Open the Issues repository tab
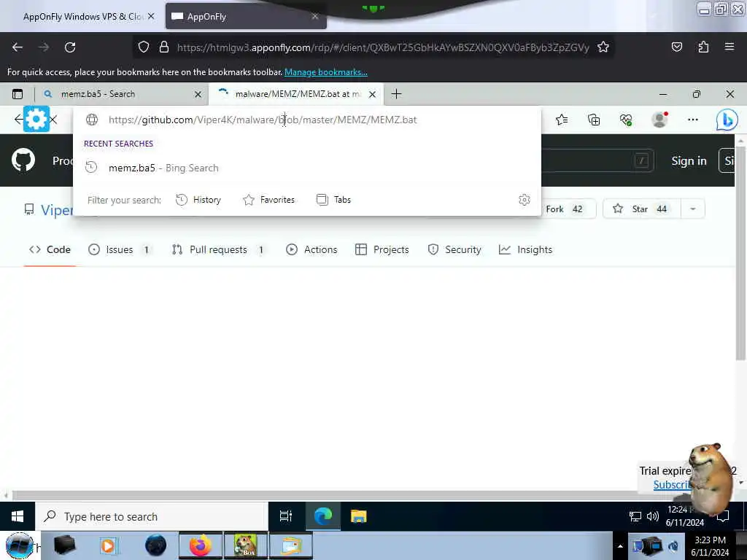The width and height of the screenshot is (747, 560). point(120,249)
